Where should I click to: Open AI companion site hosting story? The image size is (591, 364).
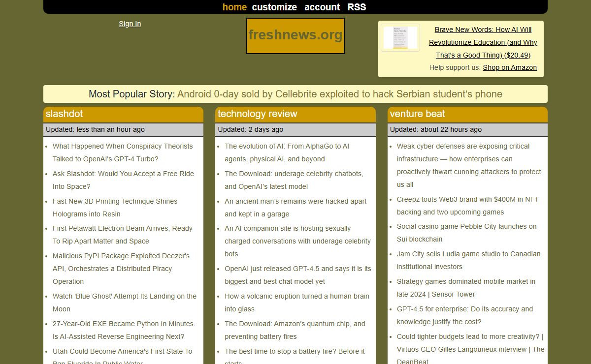coord(297,241)
